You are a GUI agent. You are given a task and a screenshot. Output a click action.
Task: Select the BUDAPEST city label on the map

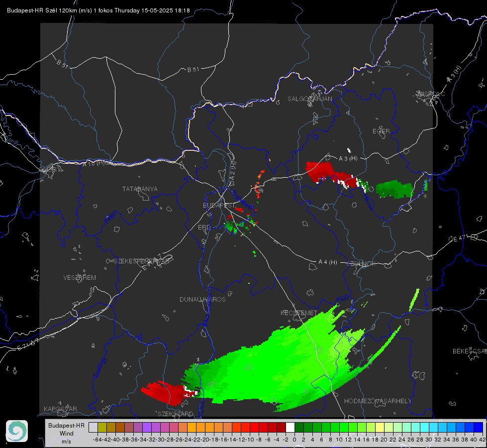[219, 205]
